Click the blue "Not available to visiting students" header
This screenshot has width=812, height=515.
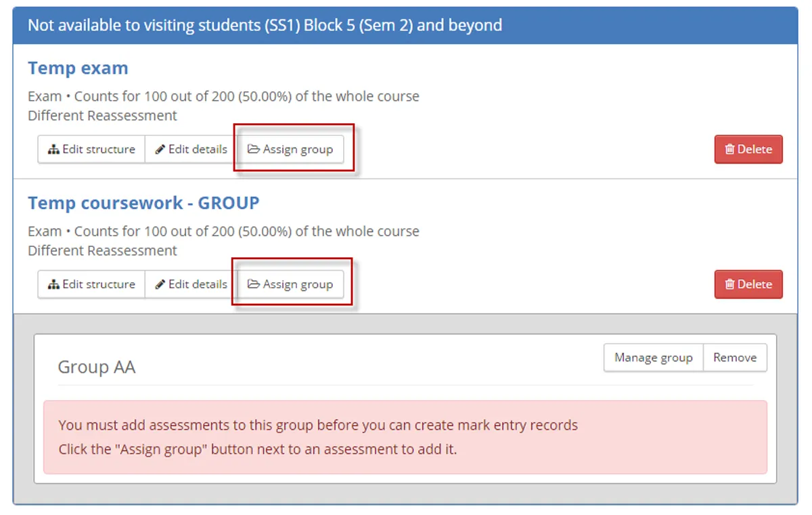[265, 26]
